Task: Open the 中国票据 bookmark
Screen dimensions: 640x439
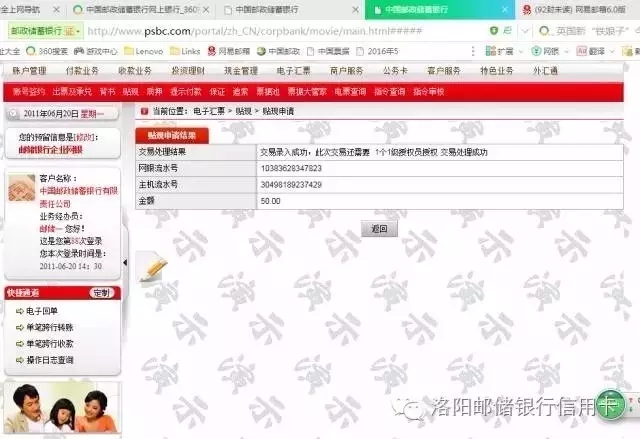Action: (x=328, y=51)
